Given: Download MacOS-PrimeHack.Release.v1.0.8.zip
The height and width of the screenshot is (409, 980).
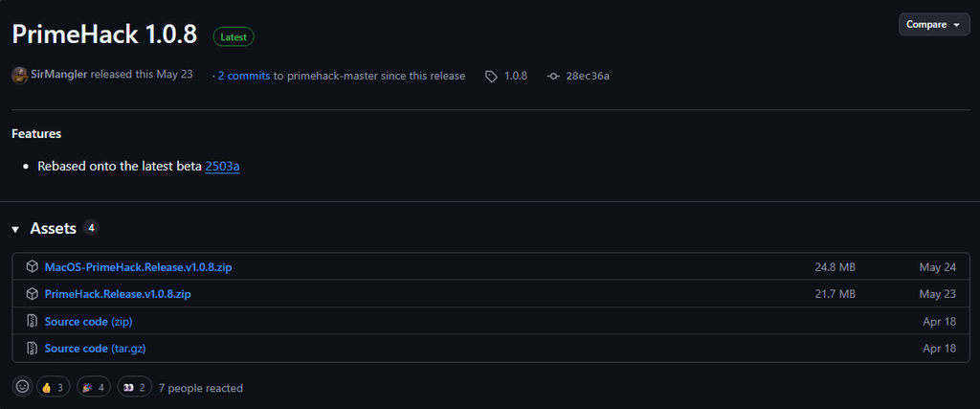Looking at the screenshot, I should (138, 267).
